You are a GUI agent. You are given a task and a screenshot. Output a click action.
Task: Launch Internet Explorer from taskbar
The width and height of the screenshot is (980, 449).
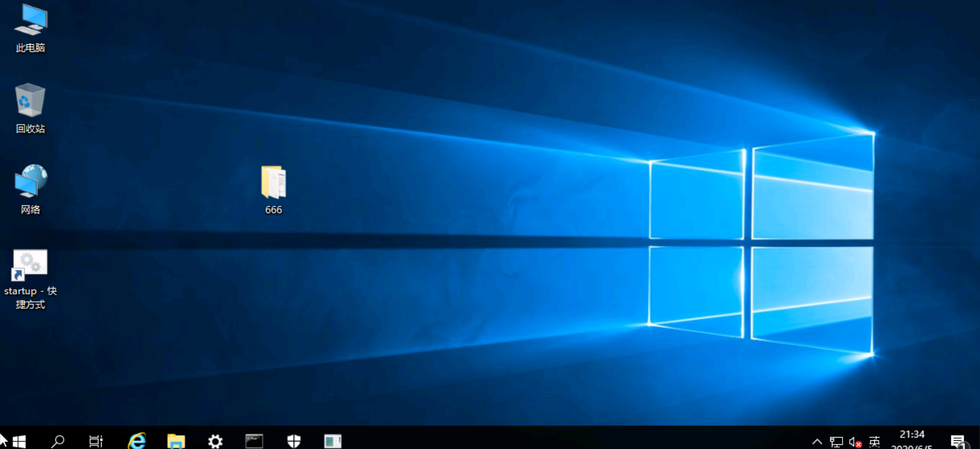(137, 441)
